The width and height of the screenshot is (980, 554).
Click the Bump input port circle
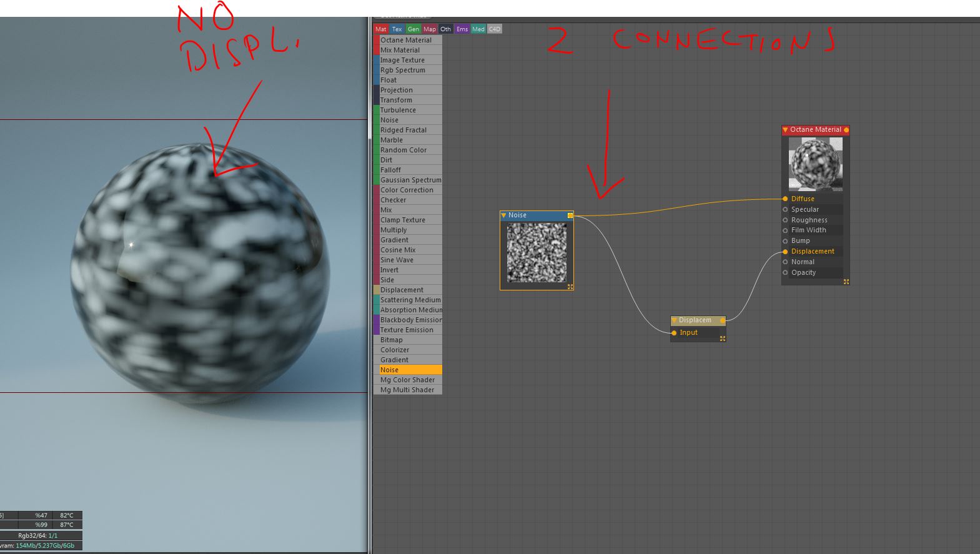[x=785, y=241]
